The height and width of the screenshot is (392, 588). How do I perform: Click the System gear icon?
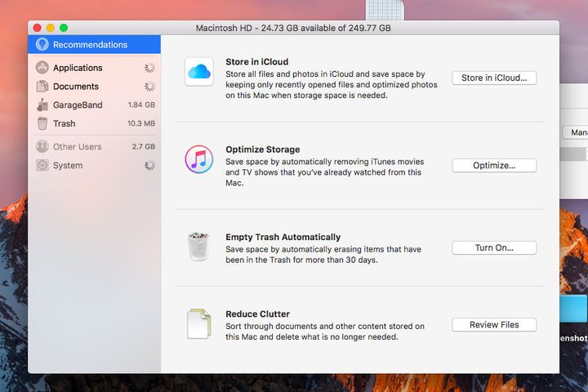[42, 165]
